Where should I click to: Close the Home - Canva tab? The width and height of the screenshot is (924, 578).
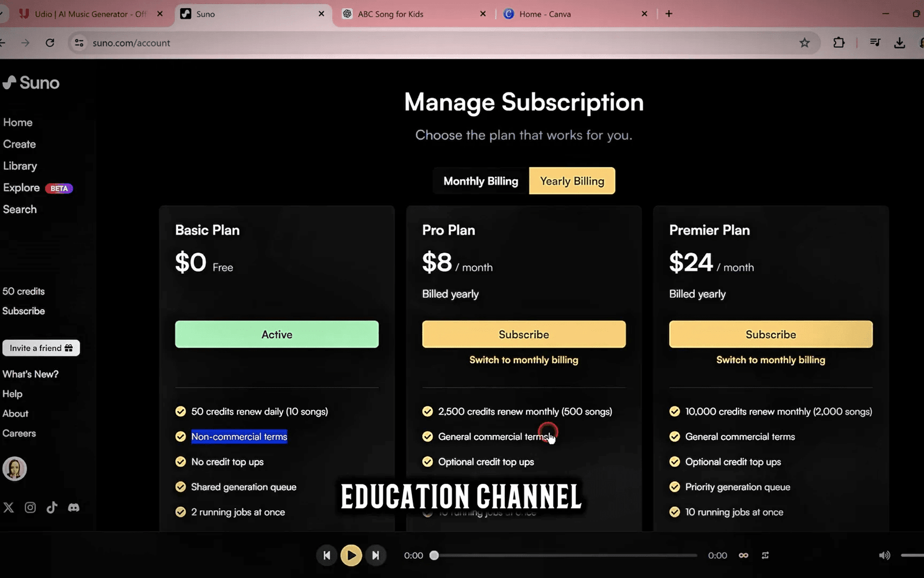[644, 14]
